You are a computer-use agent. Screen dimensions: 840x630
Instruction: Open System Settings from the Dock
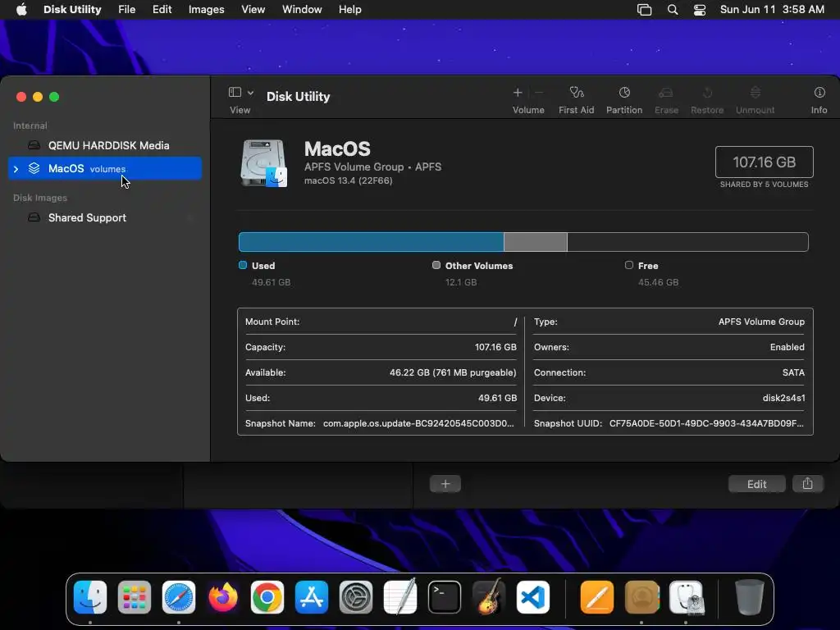click(356, 597)
